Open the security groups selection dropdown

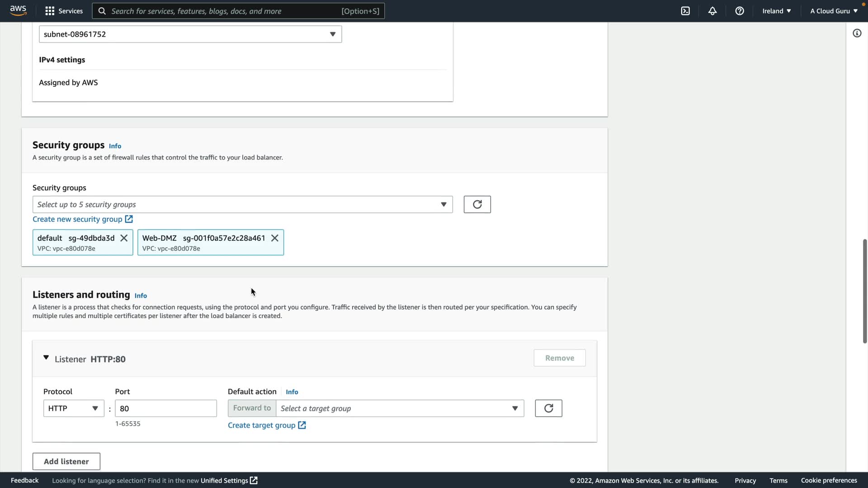tap(242, 205)
